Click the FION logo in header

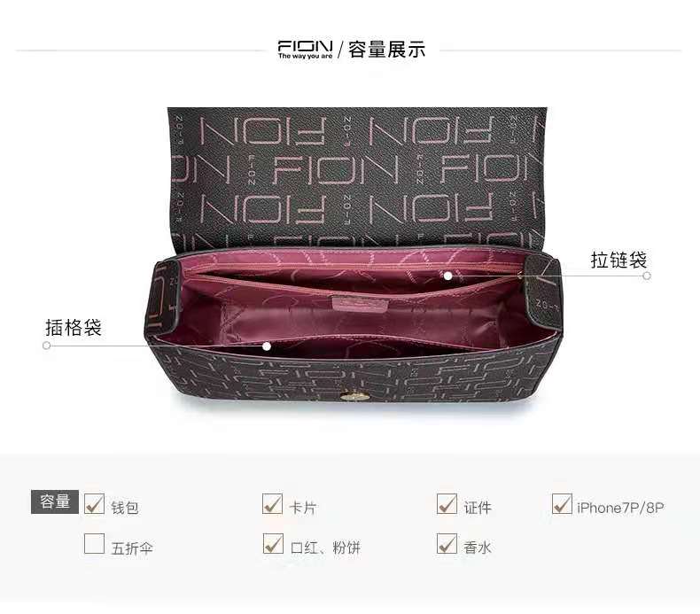tap(306, 50)
